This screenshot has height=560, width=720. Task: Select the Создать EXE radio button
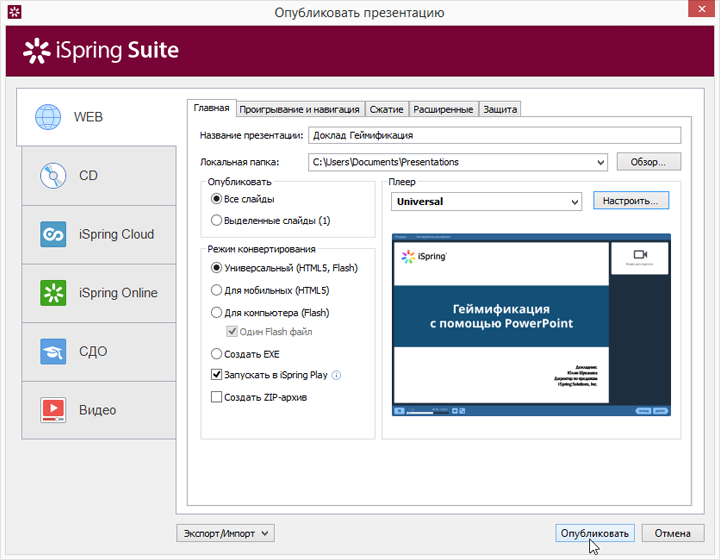(216, 354)
